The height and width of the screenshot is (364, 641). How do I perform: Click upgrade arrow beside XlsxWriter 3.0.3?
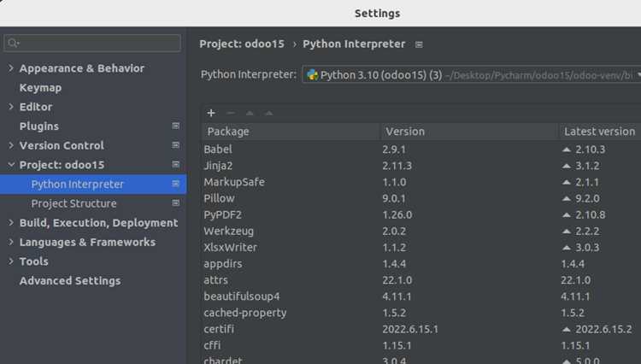(x=566, y=248)
